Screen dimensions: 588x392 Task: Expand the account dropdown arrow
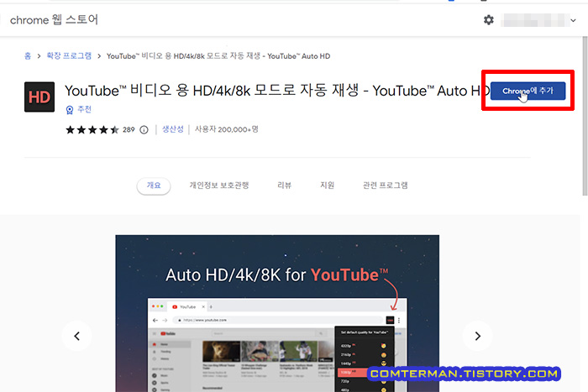[573, 20]
